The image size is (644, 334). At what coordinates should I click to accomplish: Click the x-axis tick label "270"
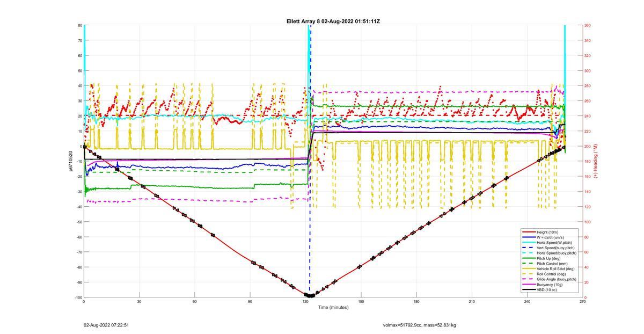point(582,302)
